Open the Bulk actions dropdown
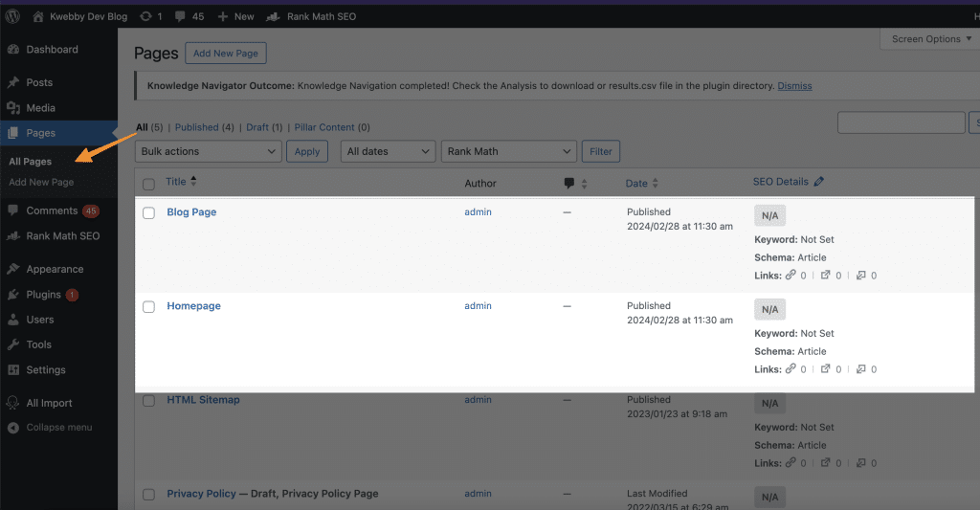 point(209,151)
